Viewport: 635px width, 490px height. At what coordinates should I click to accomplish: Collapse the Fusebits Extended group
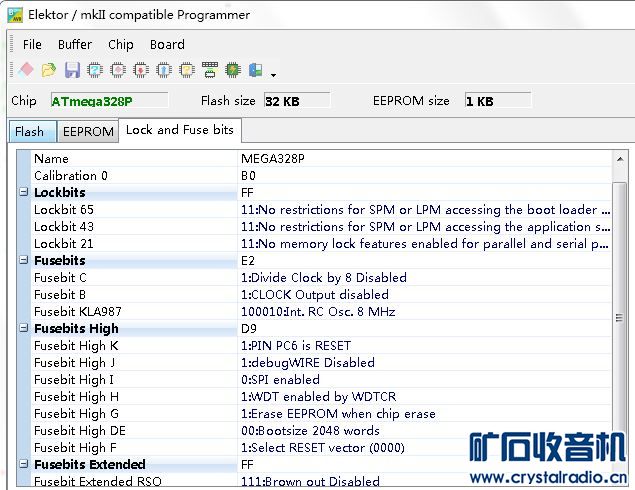(x=23, y=464)
